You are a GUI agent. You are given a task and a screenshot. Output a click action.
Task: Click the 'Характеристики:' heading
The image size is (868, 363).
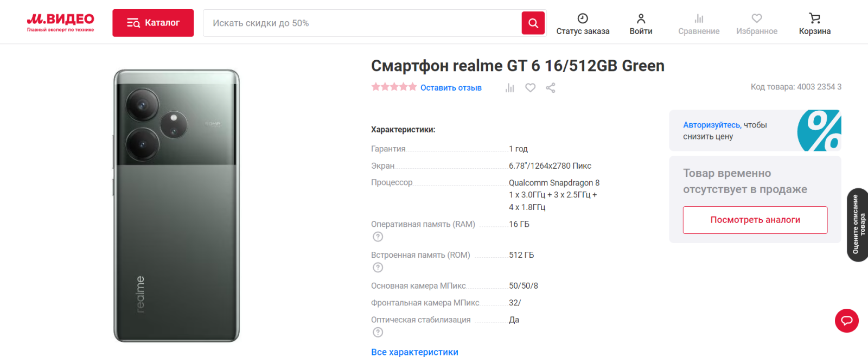point(403,130)
